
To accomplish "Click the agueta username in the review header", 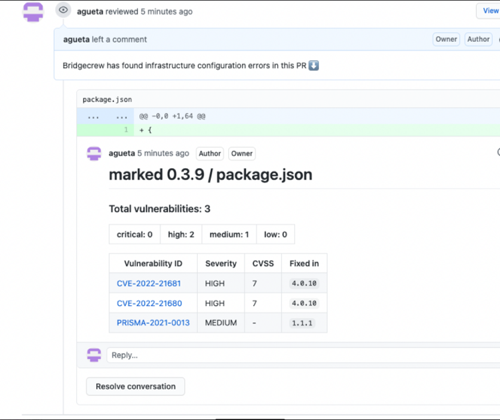I will coord(90,12).
